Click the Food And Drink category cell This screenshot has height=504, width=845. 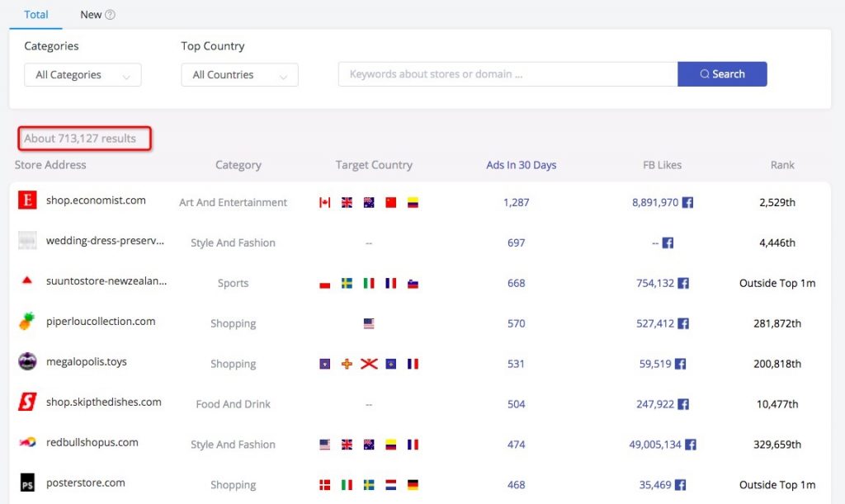tap(234, 404)
